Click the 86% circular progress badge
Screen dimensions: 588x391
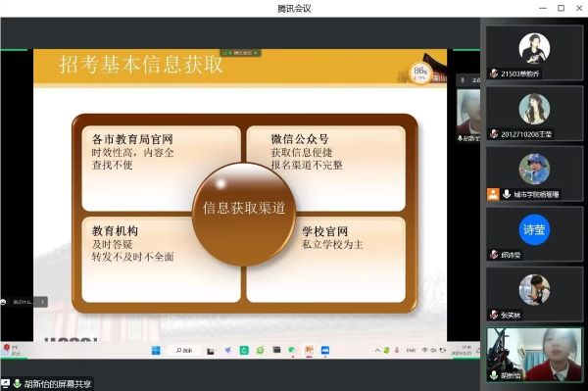pos(420,73)
